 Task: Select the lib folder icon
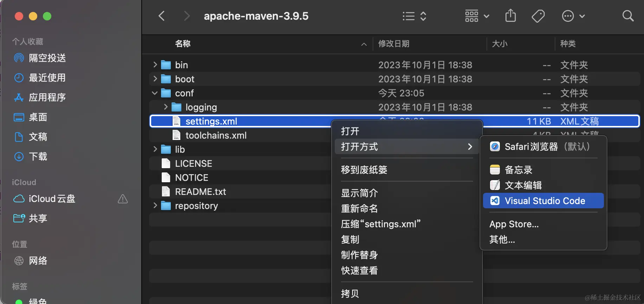(166, 150)
